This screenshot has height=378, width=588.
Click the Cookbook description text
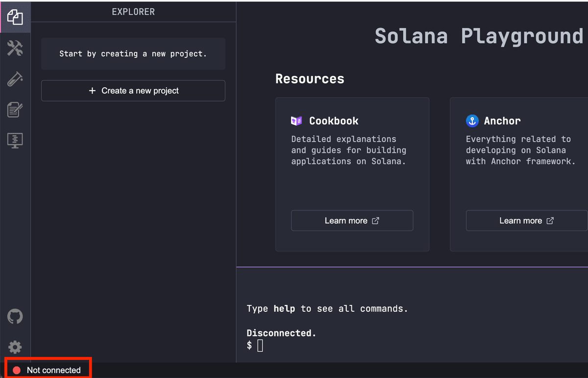[x=348, y=150]
